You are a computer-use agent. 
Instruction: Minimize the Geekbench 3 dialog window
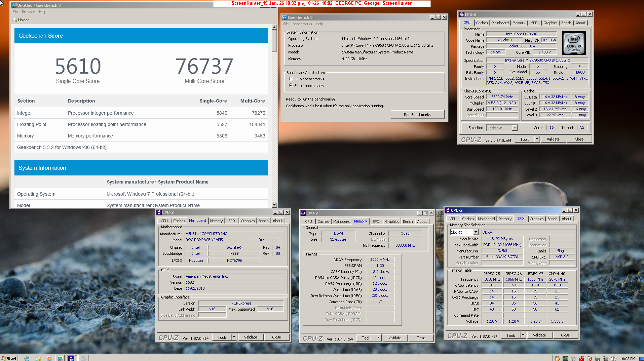point(432,17)
